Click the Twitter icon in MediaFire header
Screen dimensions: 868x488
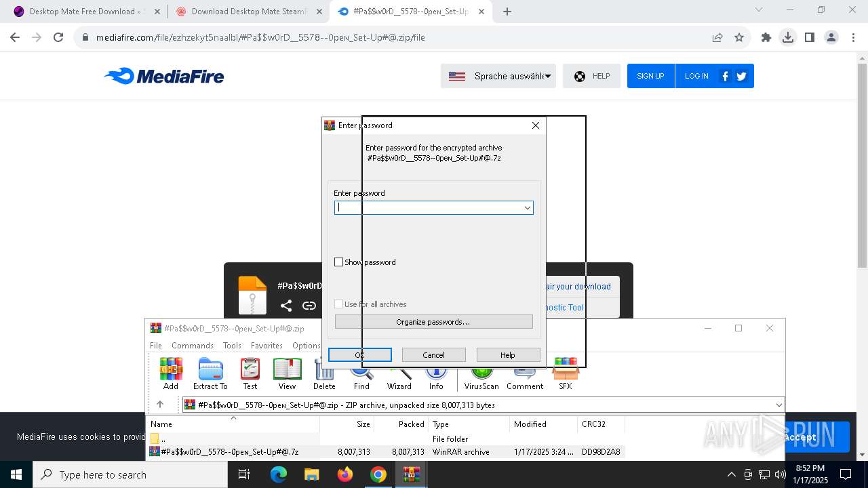click(741, 76)
